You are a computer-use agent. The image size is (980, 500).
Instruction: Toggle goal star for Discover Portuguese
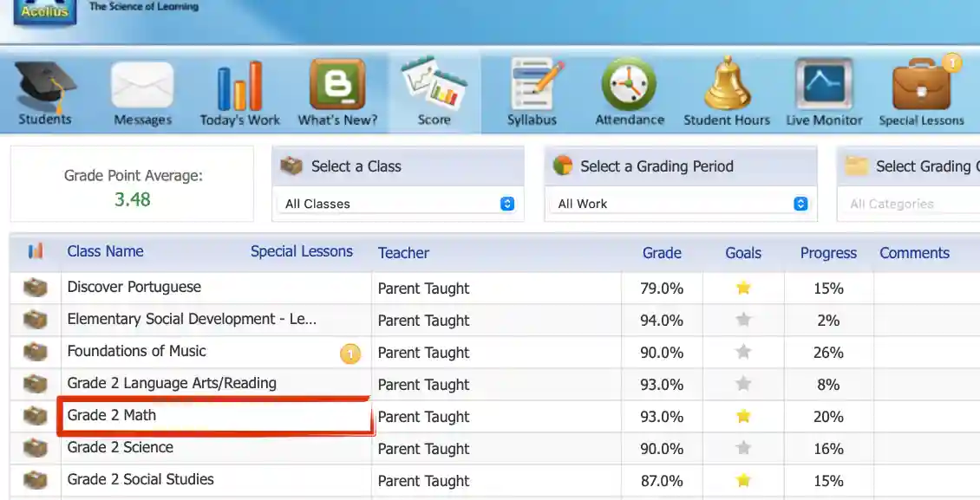(x=743, y=289)
